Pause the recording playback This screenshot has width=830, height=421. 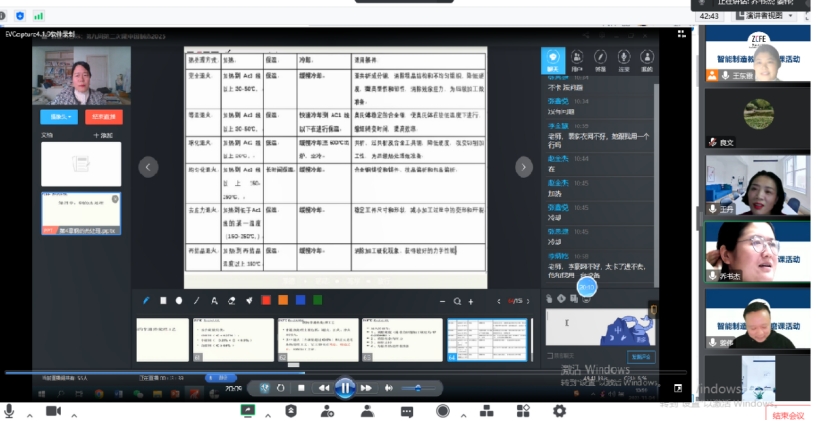pos(345,388)
